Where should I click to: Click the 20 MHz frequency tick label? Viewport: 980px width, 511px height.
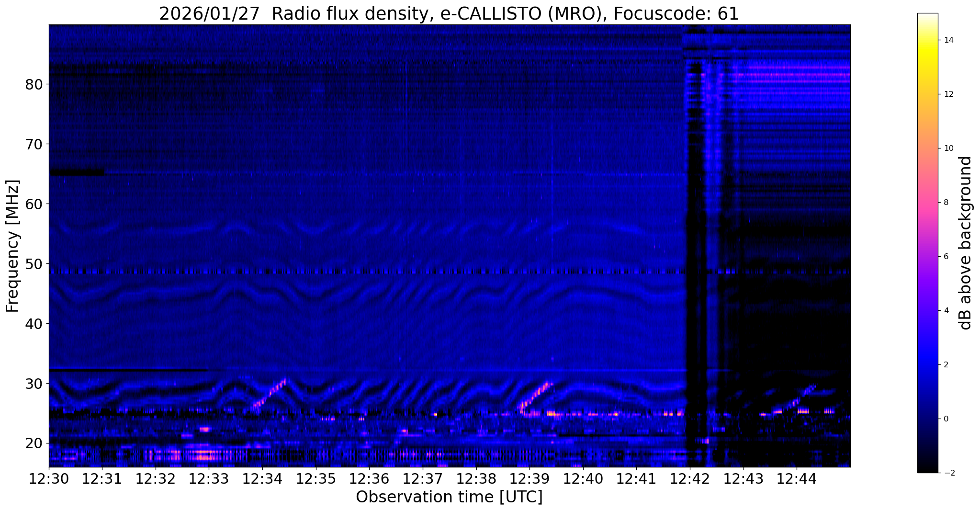34,443
